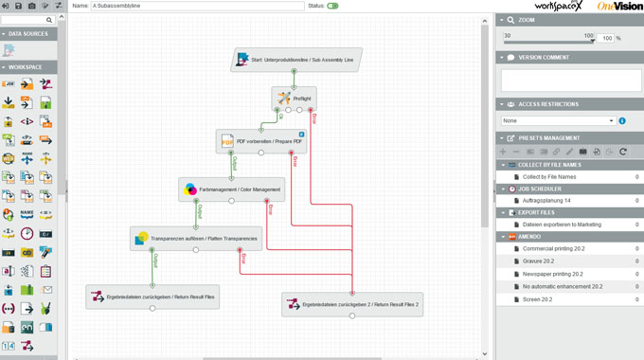The image size is (644, 360).
Task: Select the page with arrow export module icon
Action: tap(27, 308)
